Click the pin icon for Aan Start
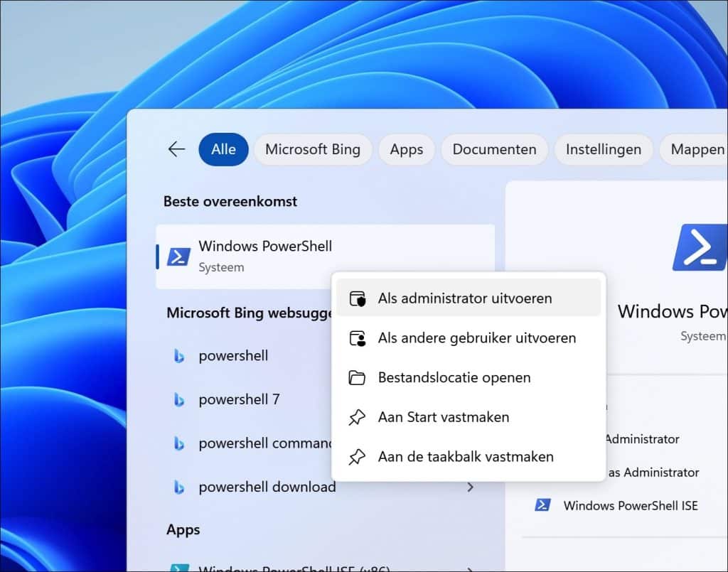This screenshot has height=572, width=728. coord(357,417)
